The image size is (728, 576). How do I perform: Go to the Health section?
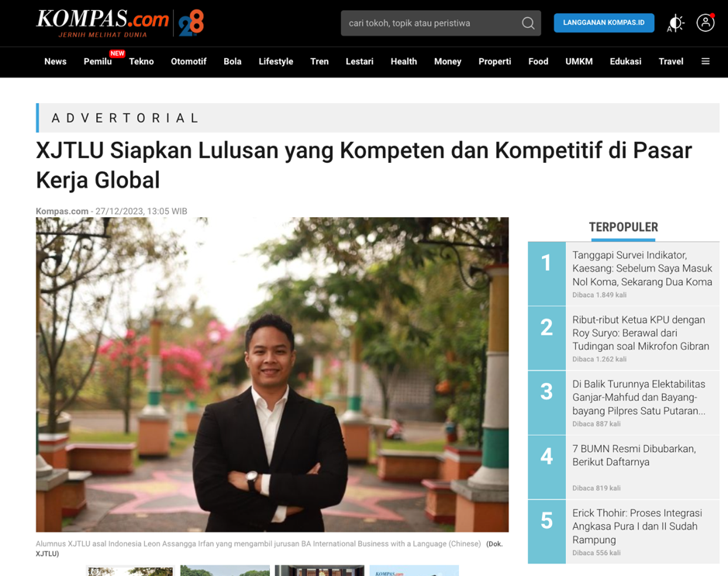coord(403,61)
